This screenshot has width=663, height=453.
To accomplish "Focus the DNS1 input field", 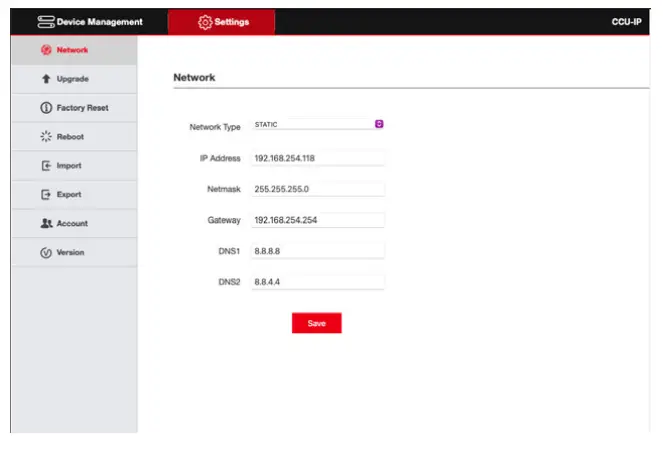I will pyautogui.click(x=318, y=251).
